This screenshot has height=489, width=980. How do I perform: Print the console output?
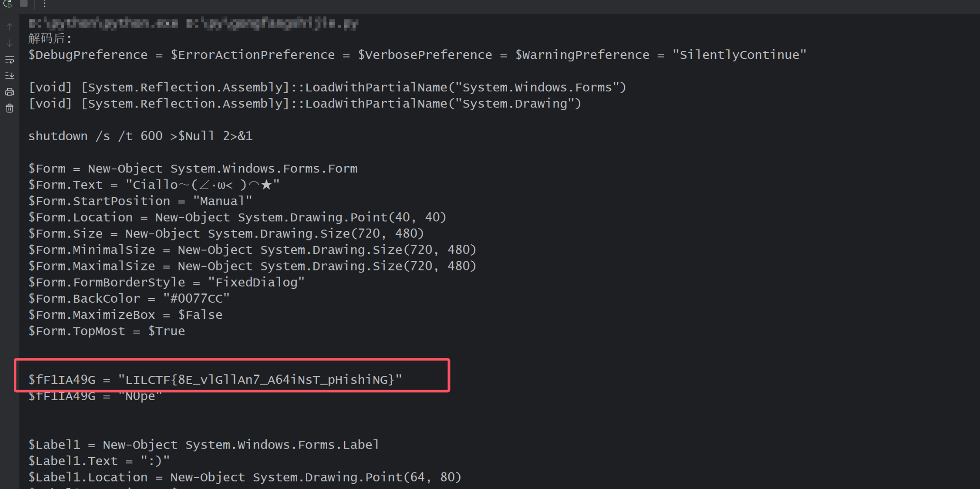tap(9, 91)
